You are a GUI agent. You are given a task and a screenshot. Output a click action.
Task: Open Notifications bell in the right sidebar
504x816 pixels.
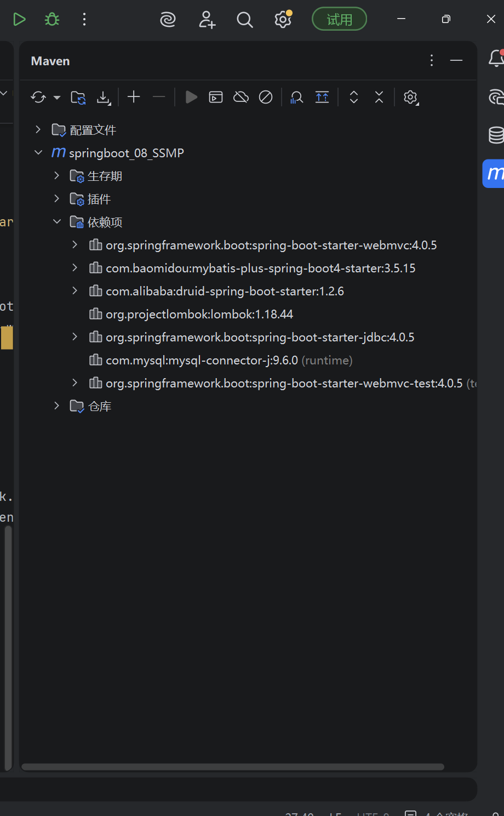(496, 58)
